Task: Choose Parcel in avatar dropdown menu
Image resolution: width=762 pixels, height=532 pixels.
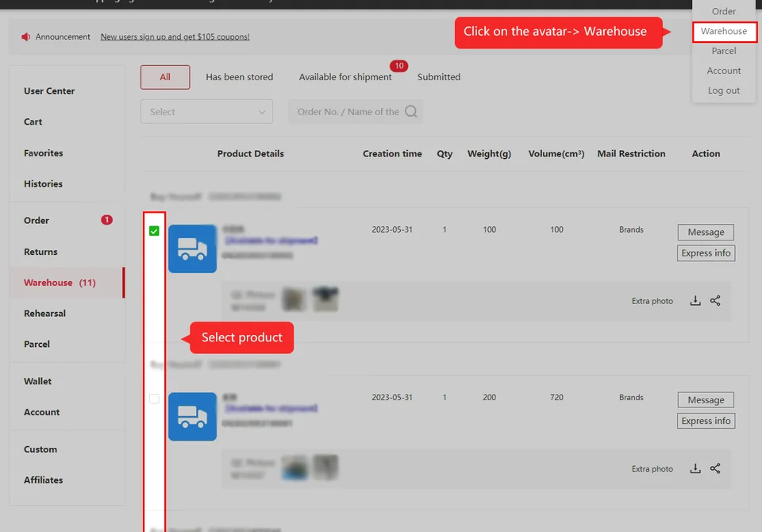Action: (x=724, y=51)
